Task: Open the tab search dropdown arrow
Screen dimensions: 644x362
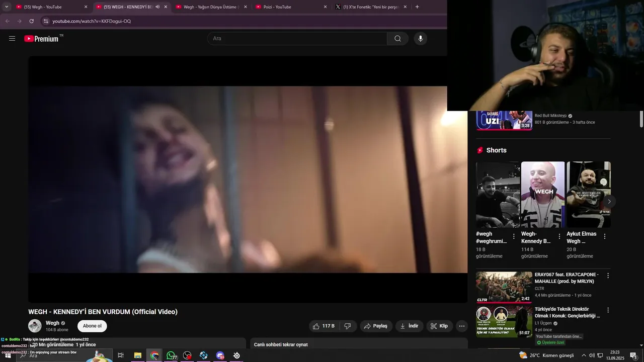Action: (x=7, y=7)
